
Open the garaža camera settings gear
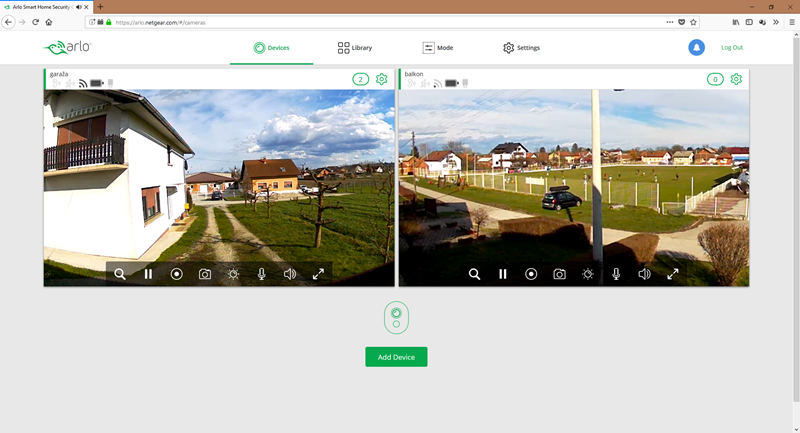(x=381, y=79)
